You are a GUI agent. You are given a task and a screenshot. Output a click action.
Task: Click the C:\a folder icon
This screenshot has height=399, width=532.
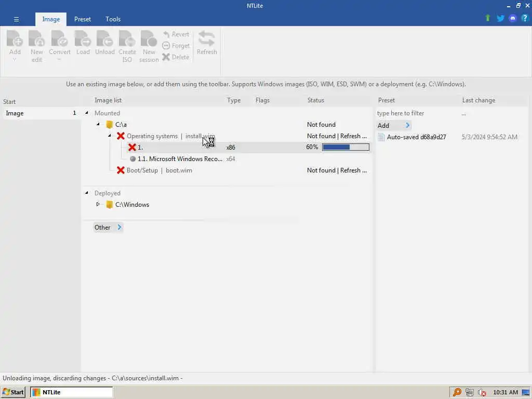click(109, 125)
